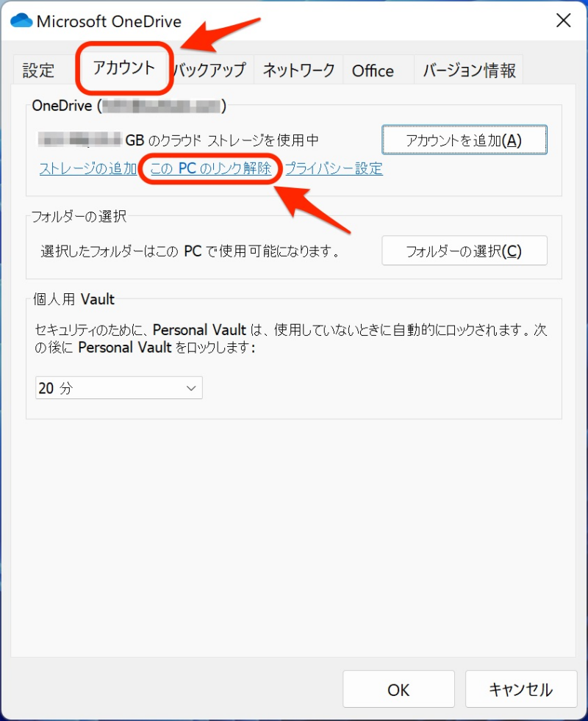588x721 pixels.
Task: Switch to the バックアップ tab
Action: pos(210,71)
